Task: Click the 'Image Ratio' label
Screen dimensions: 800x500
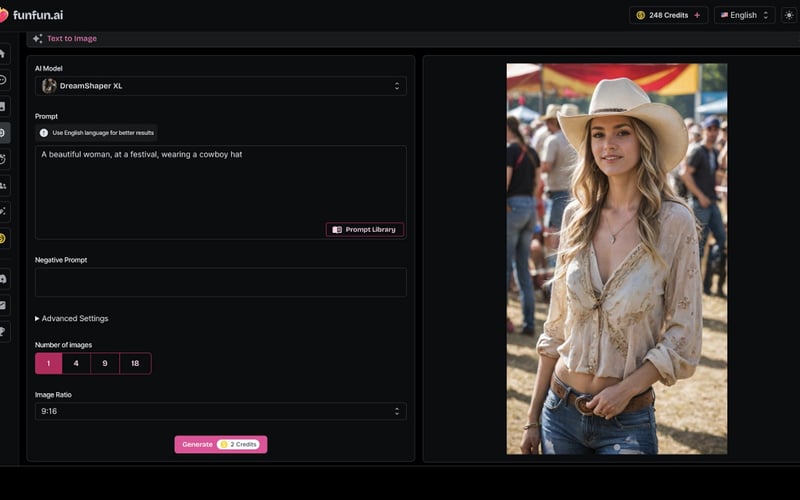Action: [x=53, y=395]
